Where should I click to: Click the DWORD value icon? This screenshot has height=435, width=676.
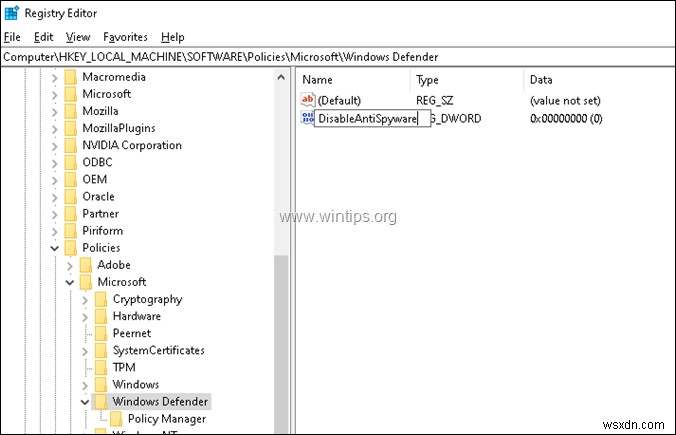[x=307, y=117]
